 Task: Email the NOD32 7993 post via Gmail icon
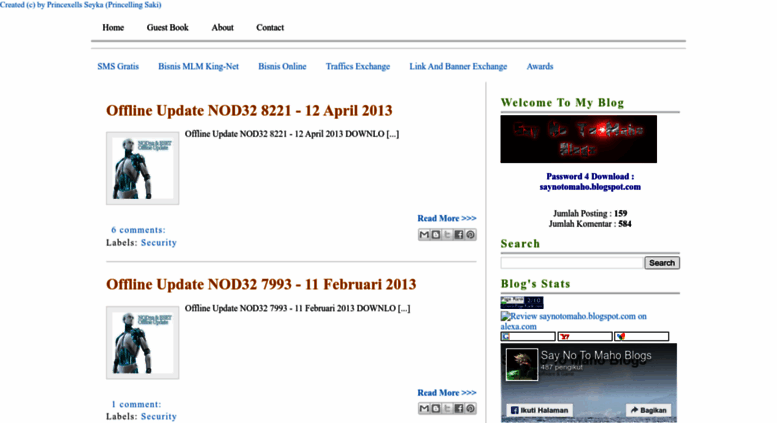tap(424, 408)
